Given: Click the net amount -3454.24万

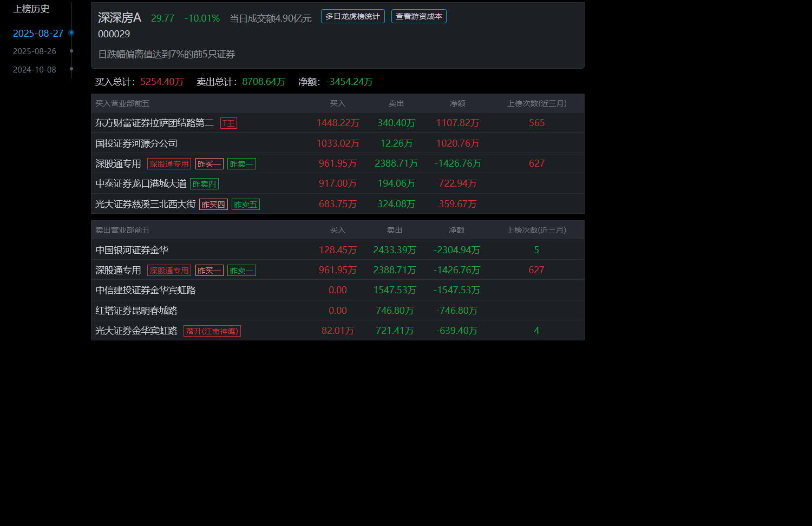Looking at the screenshot, I should (x=349, y=82).
